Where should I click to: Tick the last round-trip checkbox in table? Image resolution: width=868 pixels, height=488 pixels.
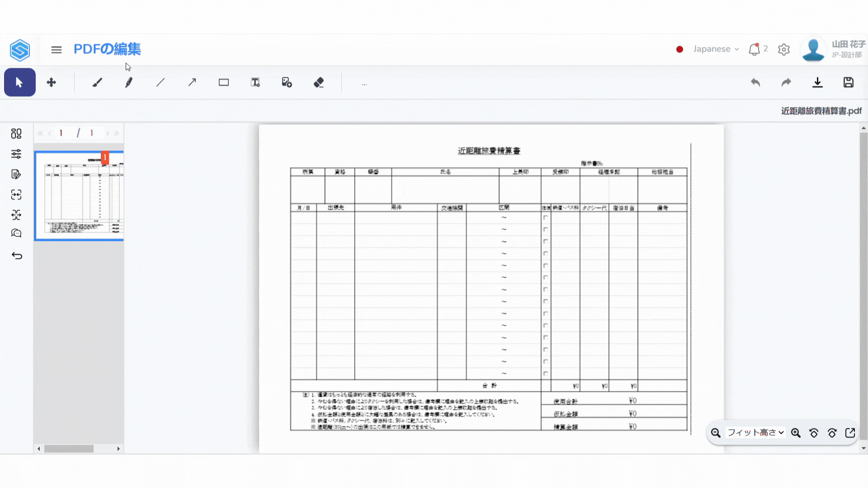pyautogui.click(x=546, y=373)
